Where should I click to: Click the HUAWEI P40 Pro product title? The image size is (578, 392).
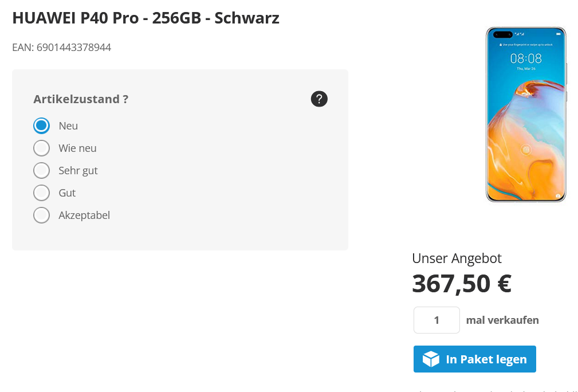[146, 18]
